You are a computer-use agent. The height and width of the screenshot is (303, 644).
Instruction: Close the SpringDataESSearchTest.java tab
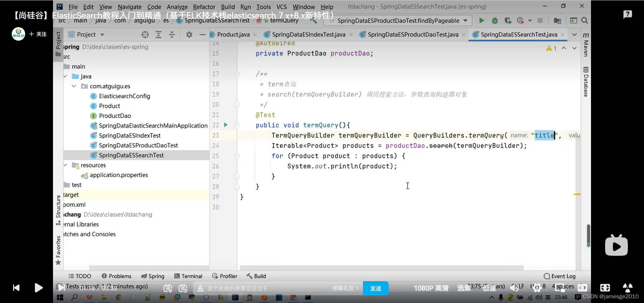click(x=563, y=35)
